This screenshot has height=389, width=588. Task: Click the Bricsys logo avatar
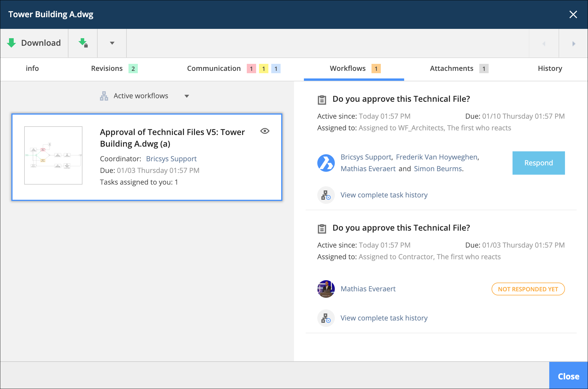pos(326,163)
